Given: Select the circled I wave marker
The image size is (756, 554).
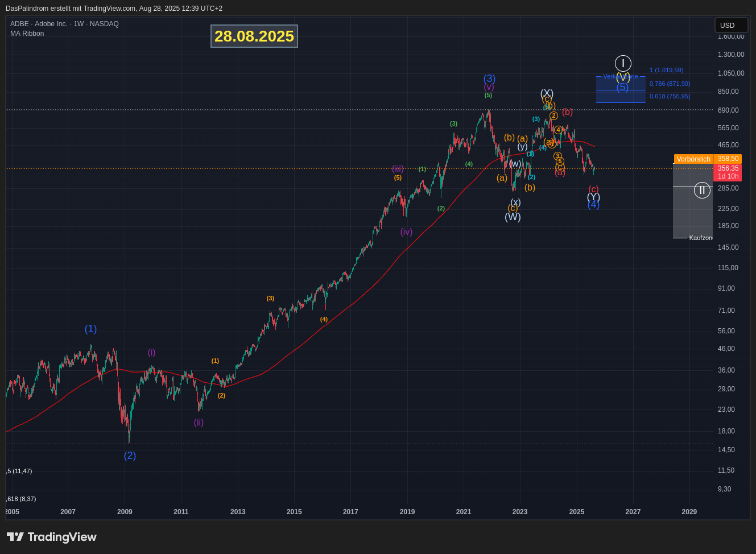Looking at the screenshot, I should tap(623, 63).
